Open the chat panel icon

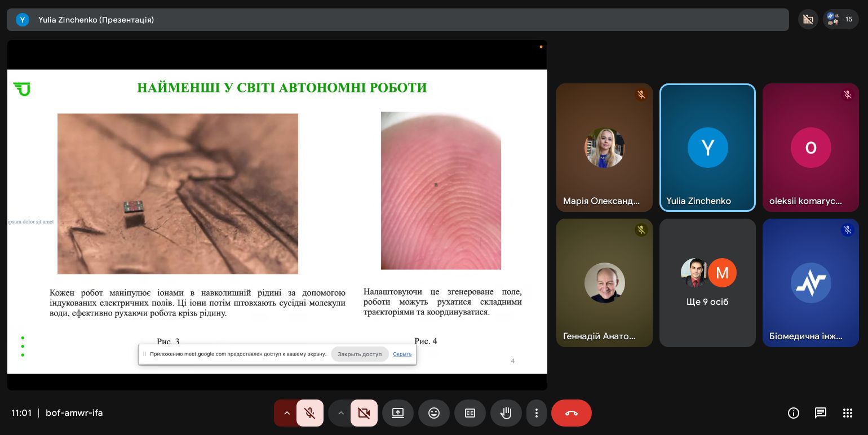(820, 413)
